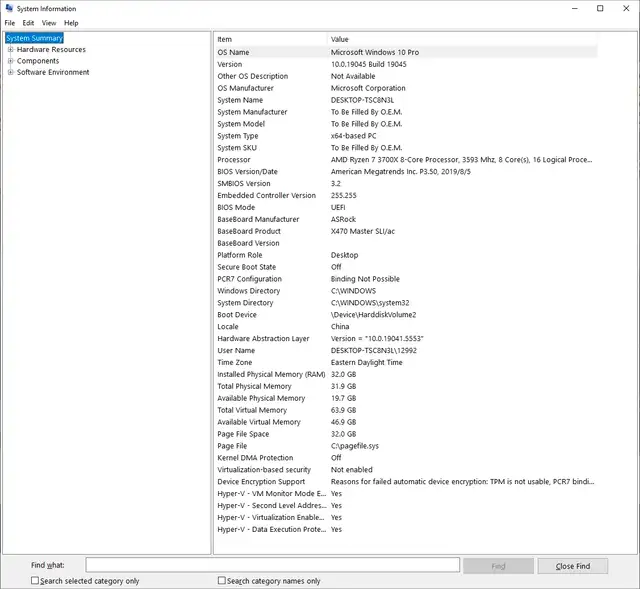Select Installed Physical Memory (RAM) row

[x=406, y=374]
